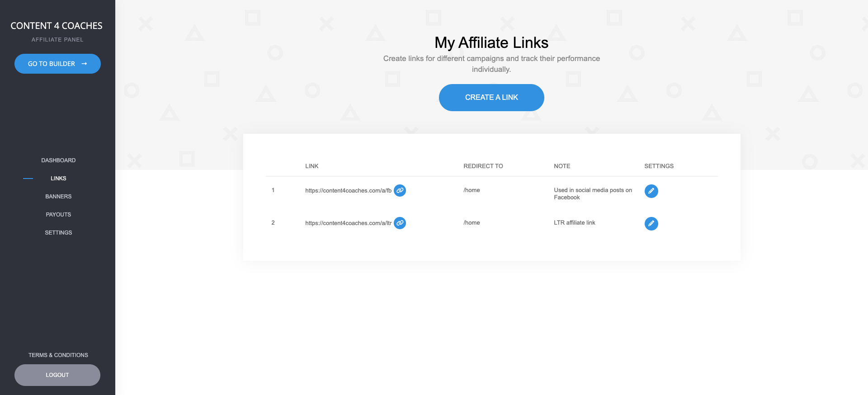868x395 pixels.
Task: Click the arrow in Go To Builder
Action: [84, 64]
